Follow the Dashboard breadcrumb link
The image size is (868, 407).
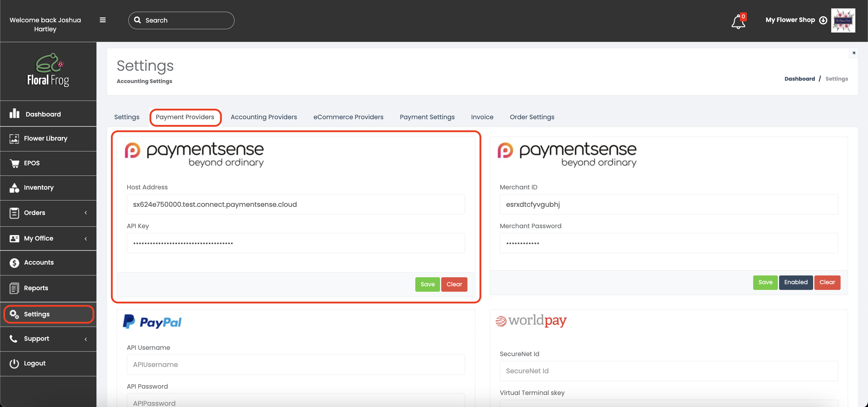800,79
